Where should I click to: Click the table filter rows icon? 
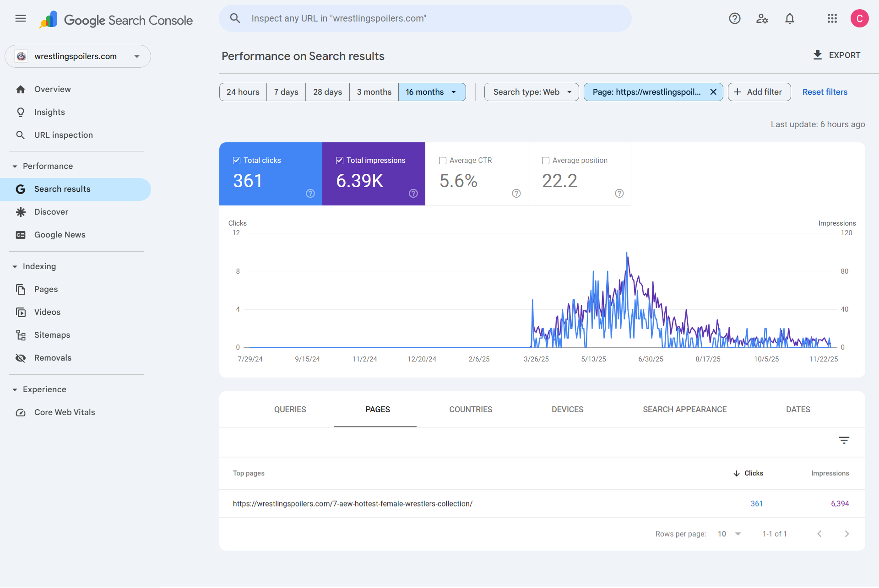(x=844, y=440)
